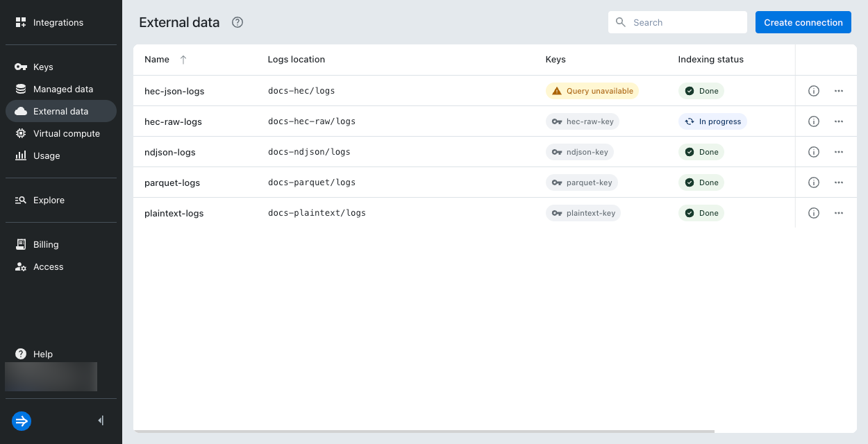
Task: Click the Logs location column header
Action: tap(297, 60)
